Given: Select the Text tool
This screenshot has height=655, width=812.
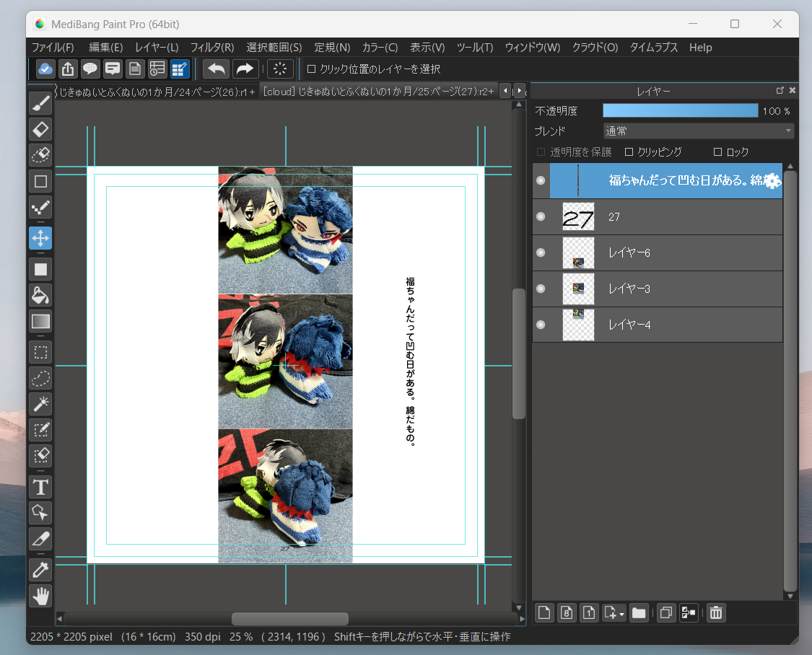Looking at the screenshot, I should 40,487.
